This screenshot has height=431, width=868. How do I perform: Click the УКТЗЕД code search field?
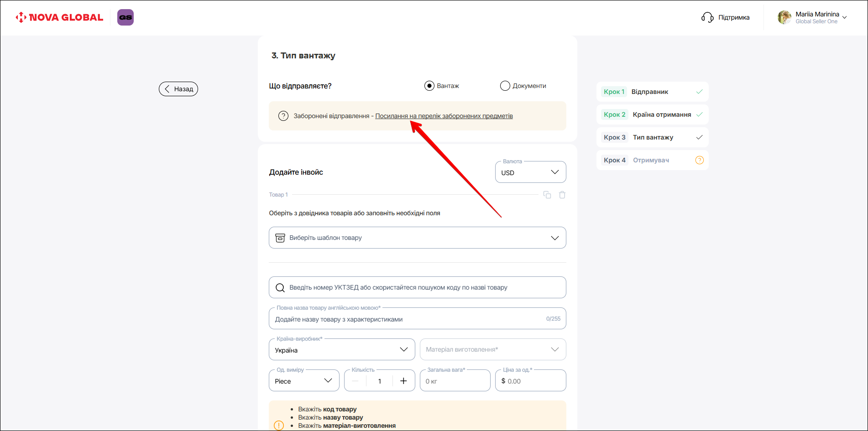pos(417,287)
